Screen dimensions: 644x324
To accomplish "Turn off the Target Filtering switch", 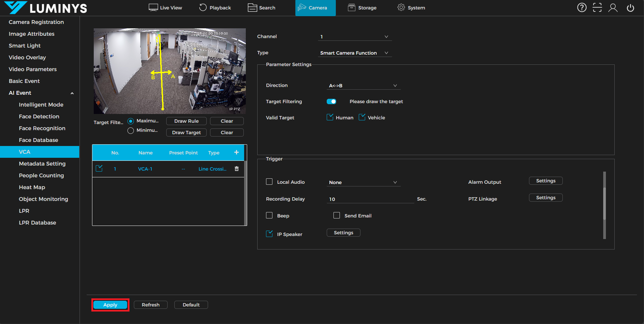I will 331,101.
